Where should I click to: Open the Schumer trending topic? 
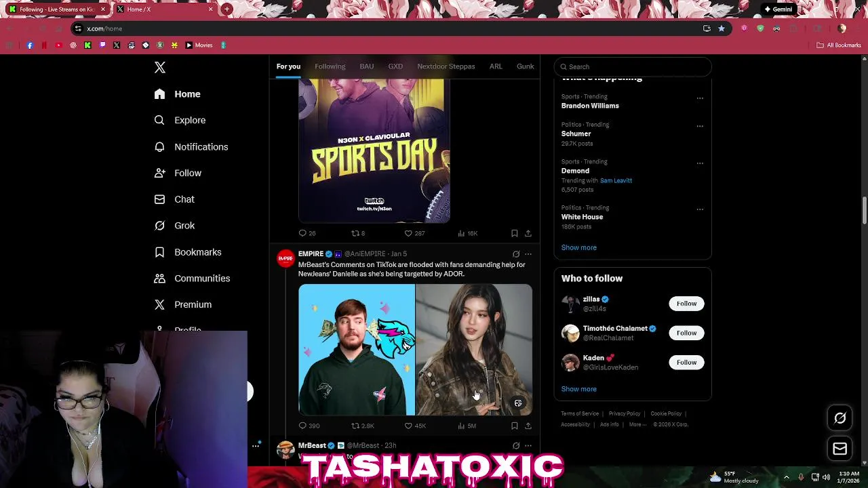point(576,134)
